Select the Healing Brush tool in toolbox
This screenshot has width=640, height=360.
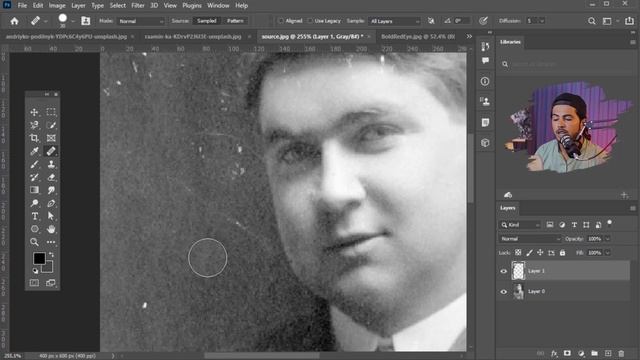pos(51,151)
